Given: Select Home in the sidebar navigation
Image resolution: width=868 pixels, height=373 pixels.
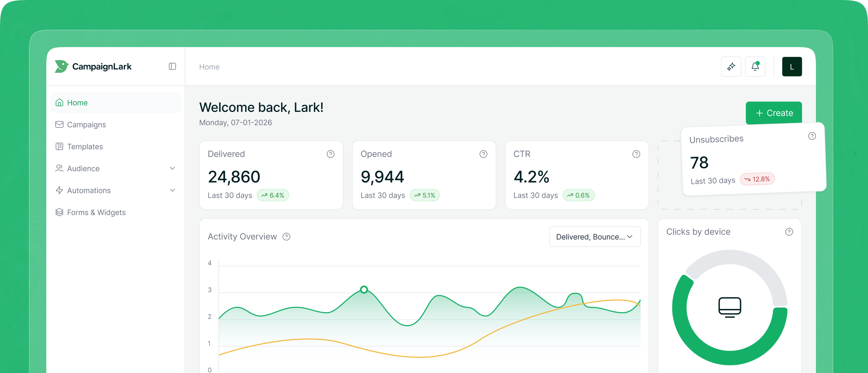Looking at the screenshot, I should pos(77,102).
